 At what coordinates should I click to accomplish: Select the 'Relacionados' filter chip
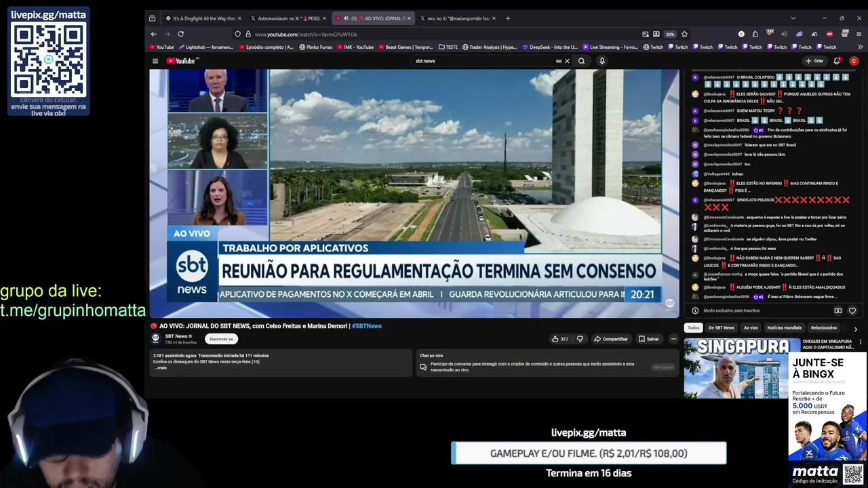(824, 328)
